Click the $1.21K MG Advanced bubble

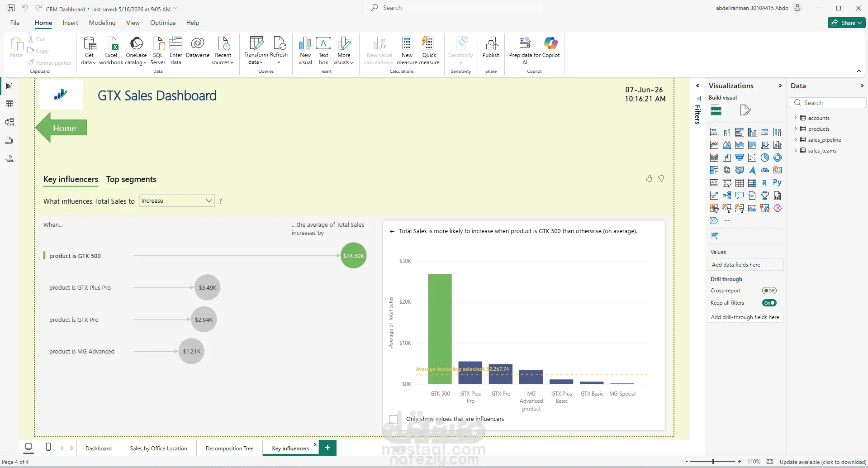(191, 351)
